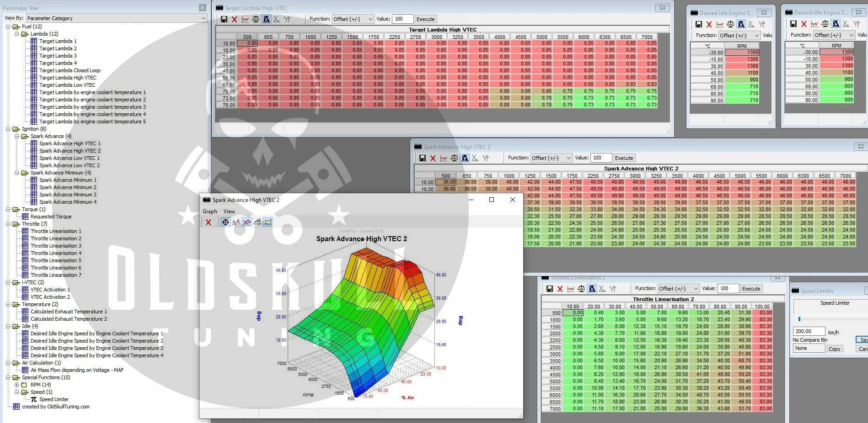The width and height of the screenshot is (868, 423).
Task: Open the View menu in graph window
Action: point(229,211)
